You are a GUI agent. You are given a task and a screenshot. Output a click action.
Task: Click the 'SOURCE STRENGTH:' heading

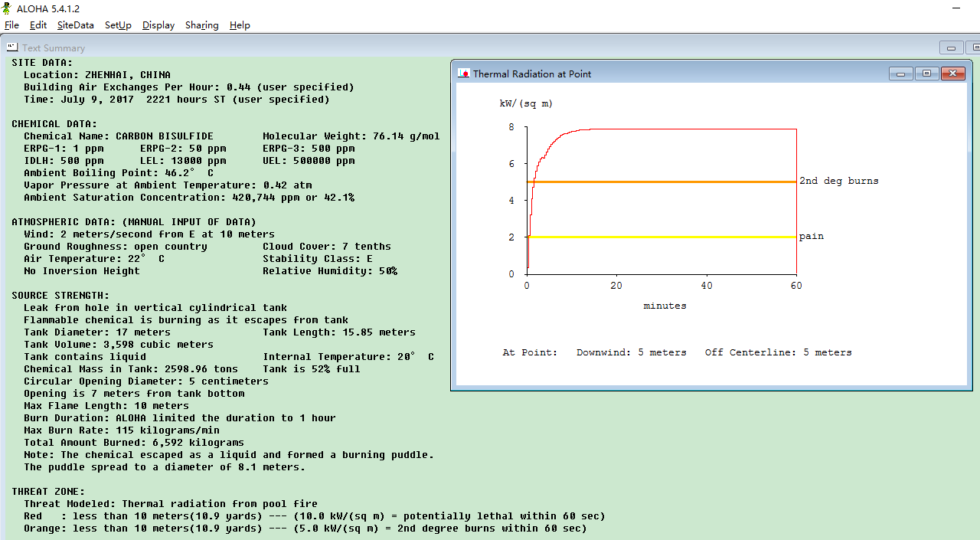60,296
